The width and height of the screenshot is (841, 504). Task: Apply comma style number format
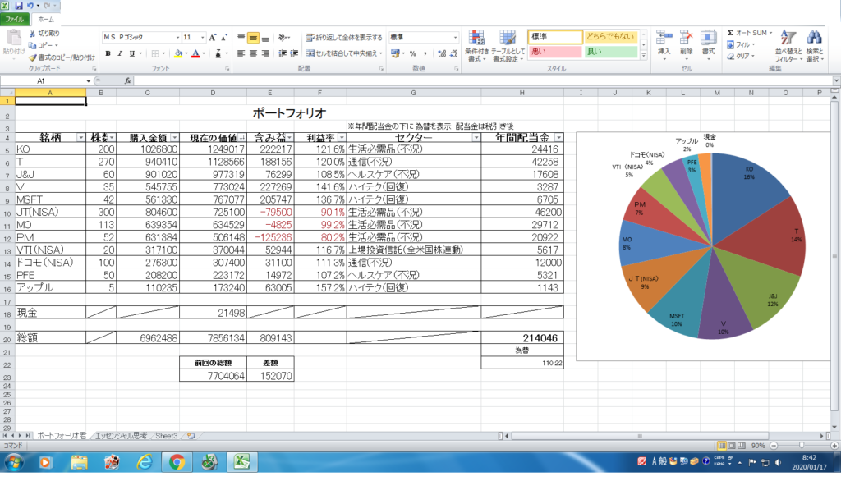pos(425,53)
